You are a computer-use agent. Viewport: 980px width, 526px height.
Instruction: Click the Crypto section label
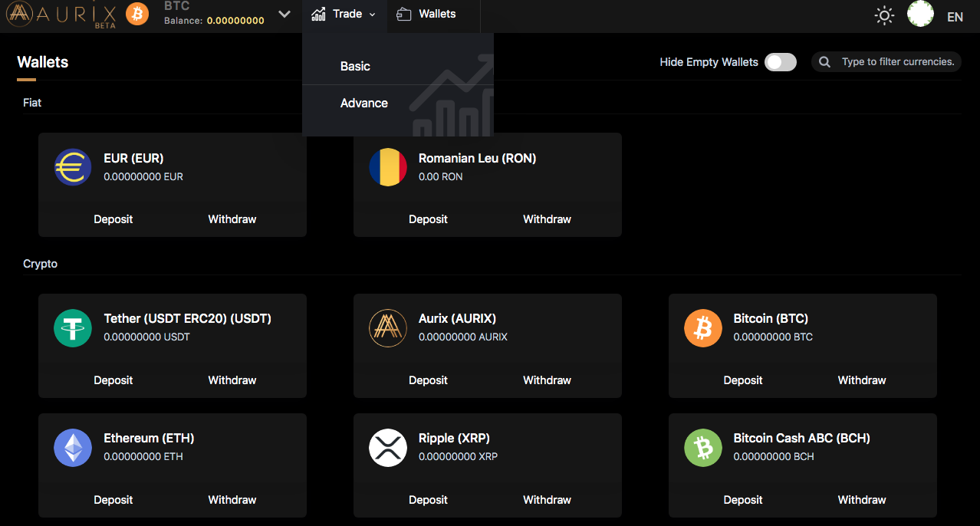coord(41,264)
